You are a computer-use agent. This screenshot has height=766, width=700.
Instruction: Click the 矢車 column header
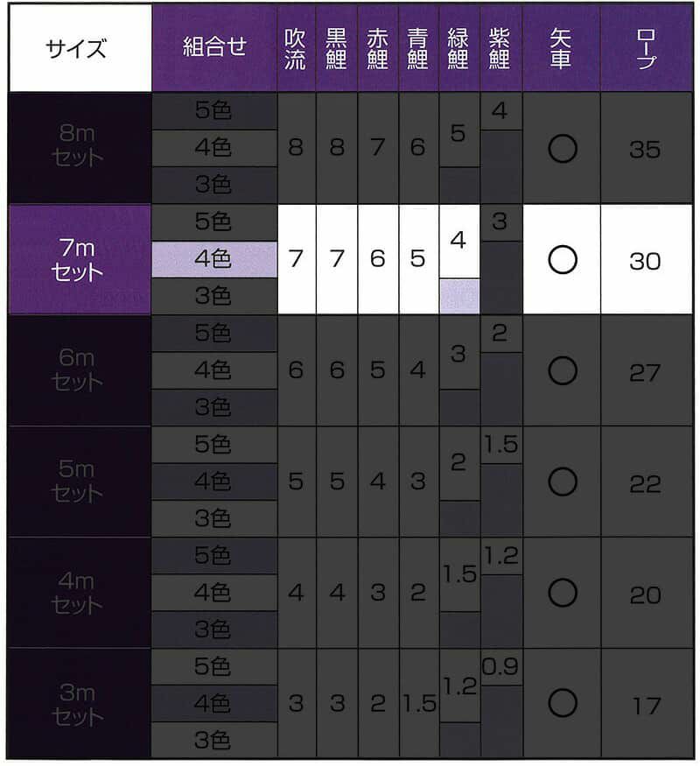coord(562,48)
